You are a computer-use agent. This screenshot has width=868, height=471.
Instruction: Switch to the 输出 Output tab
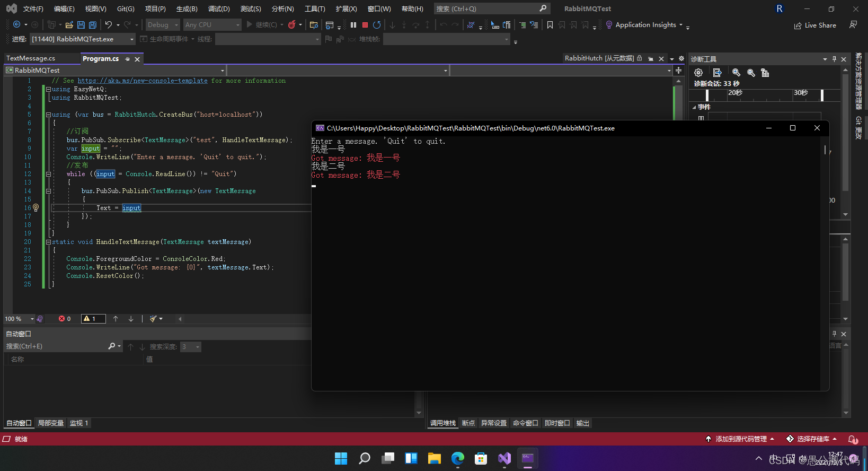coord(583,423)
